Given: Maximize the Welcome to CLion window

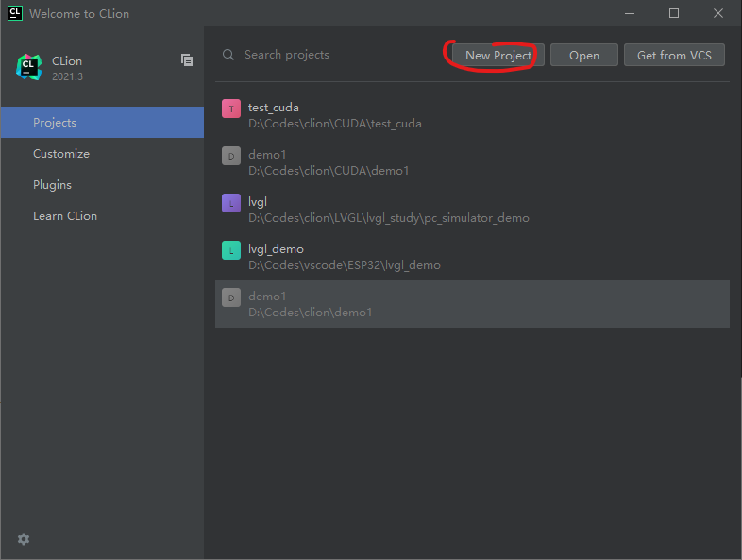Looking at the screenshot, I should [674, 14].
